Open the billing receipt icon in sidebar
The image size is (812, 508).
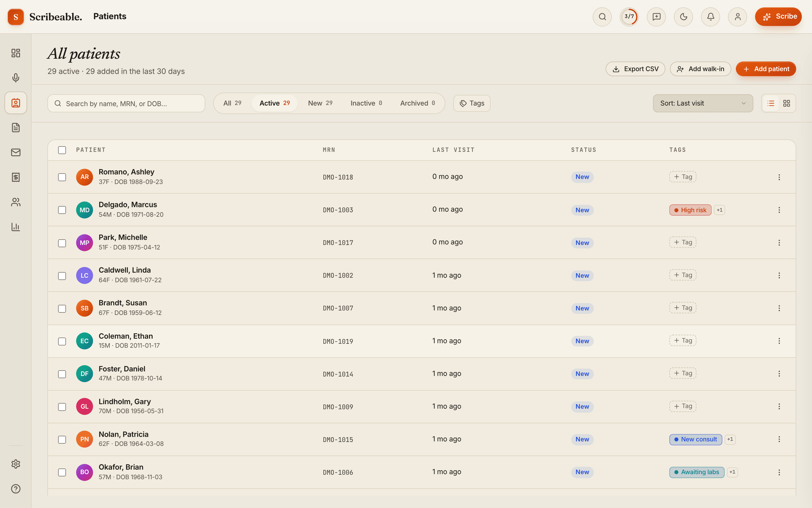point(16,178)
